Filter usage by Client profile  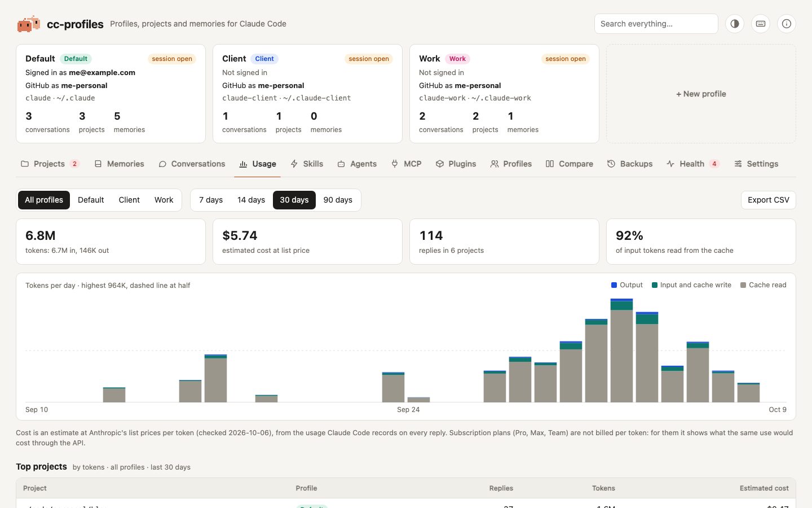point(129,200)
